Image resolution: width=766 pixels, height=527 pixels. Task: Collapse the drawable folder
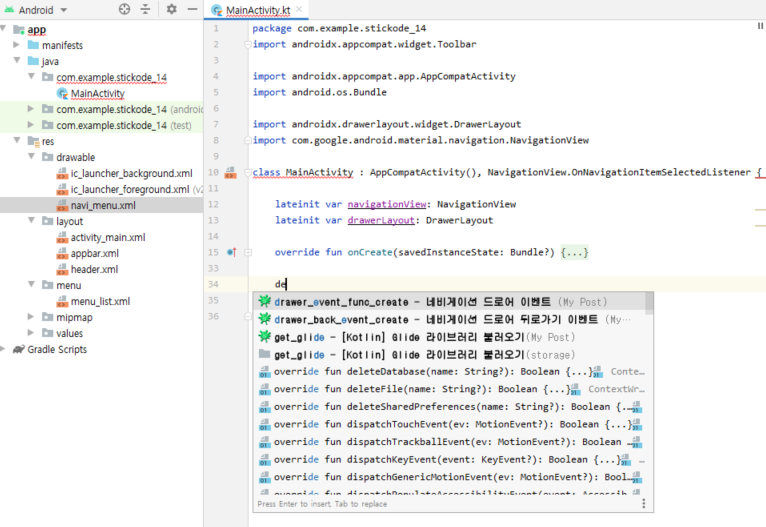(31, 156)
